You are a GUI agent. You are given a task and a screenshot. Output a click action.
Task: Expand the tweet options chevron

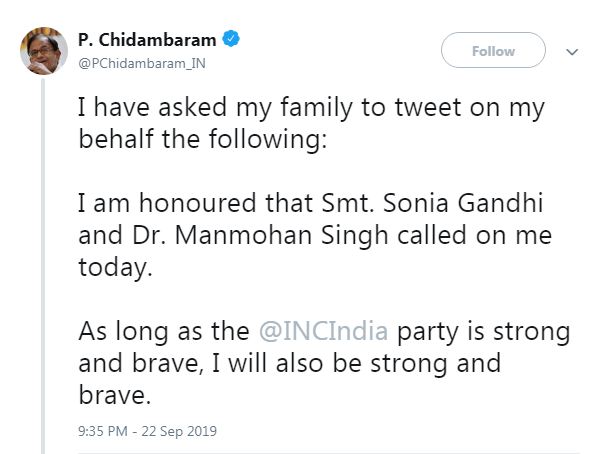point(572,51)
